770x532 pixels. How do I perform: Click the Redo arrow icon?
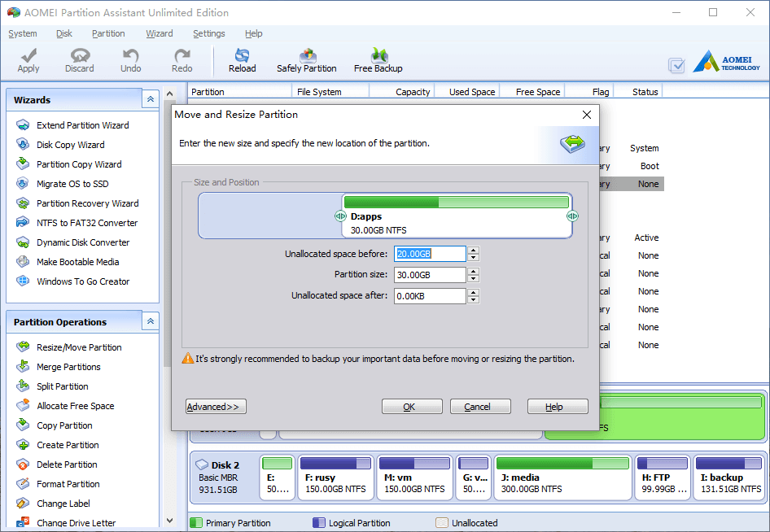pyautogui.click(x=182, y=55)
